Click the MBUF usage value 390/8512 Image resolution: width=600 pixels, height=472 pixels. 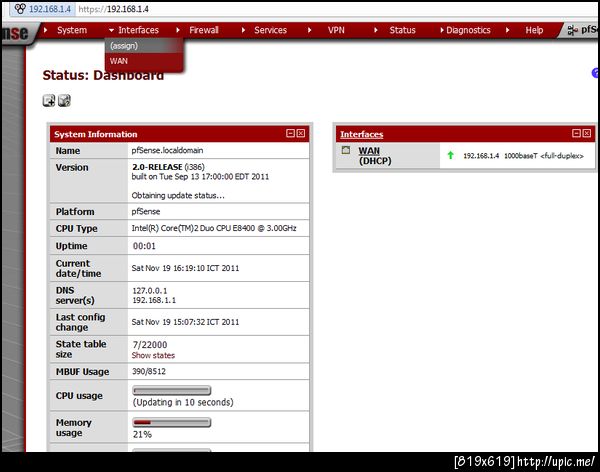(149, 371)
